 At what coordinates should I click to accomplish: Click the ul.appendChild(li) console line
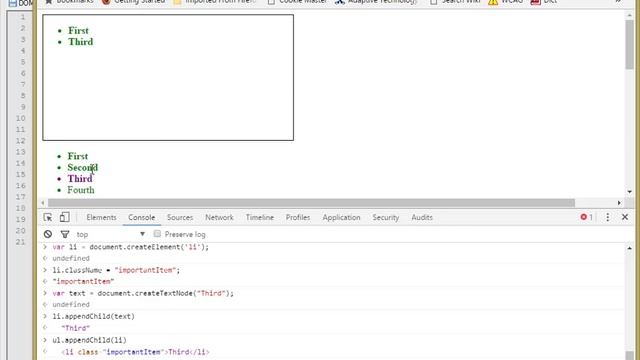pyautogui.click(x=89, y=340)
